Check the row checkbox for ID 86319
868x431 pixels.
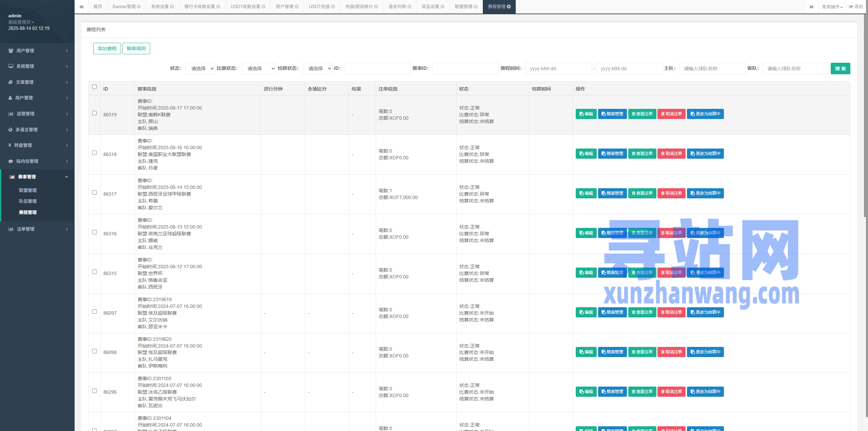pos(95,113)
